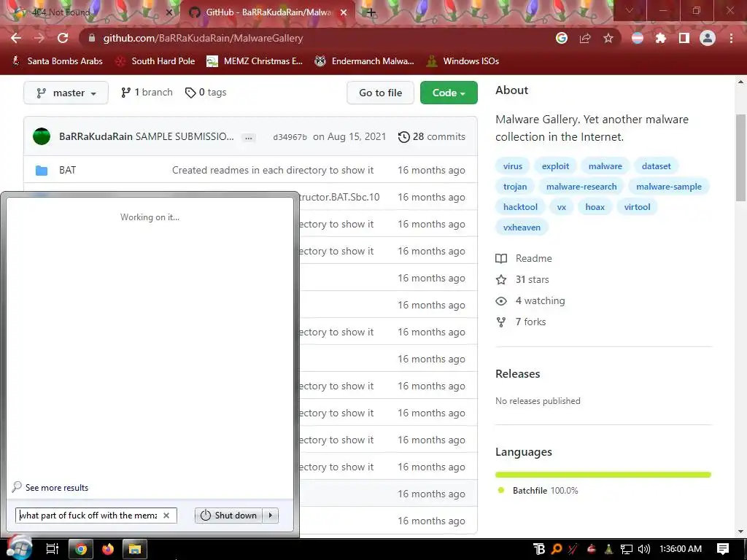
Task: Expand the master branch dropdown
Action: pyautogui.click(x=66, y=93)
